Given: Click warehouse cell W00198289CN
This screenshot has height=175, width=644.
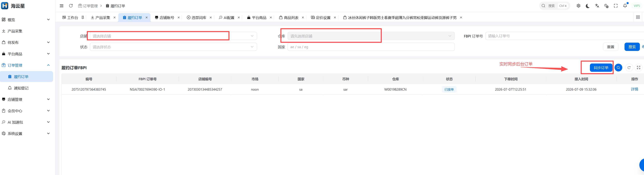Looking at the screenshot, I should tap(395, 89).
